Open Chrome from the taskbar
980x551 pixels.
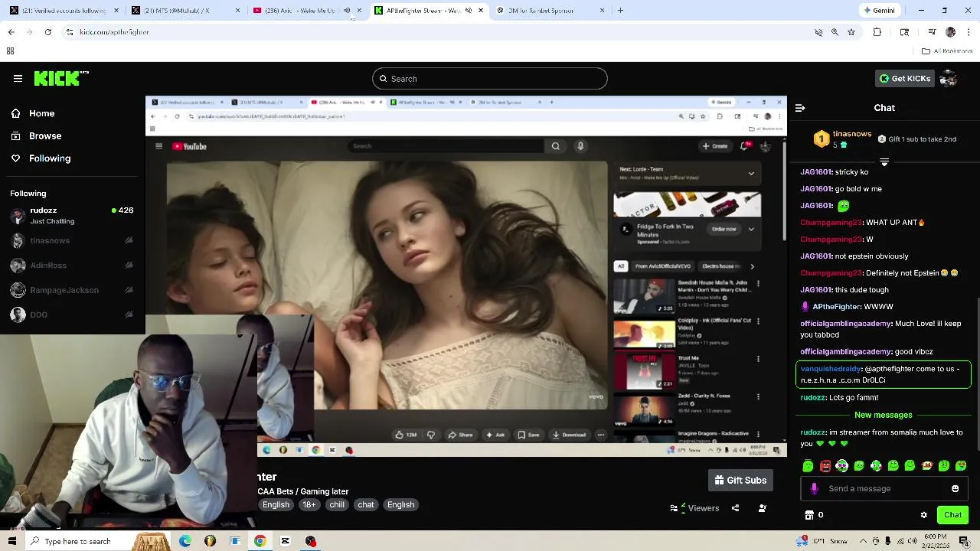point(260,541)
